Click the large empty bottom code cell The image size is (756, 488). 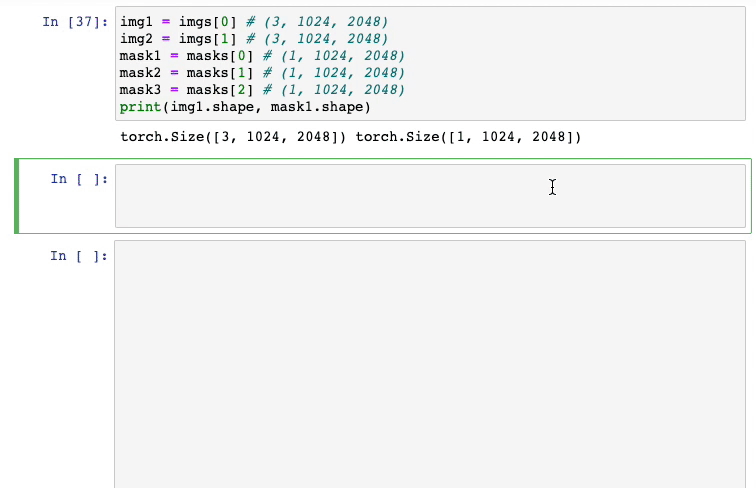[x=430, y=365]
